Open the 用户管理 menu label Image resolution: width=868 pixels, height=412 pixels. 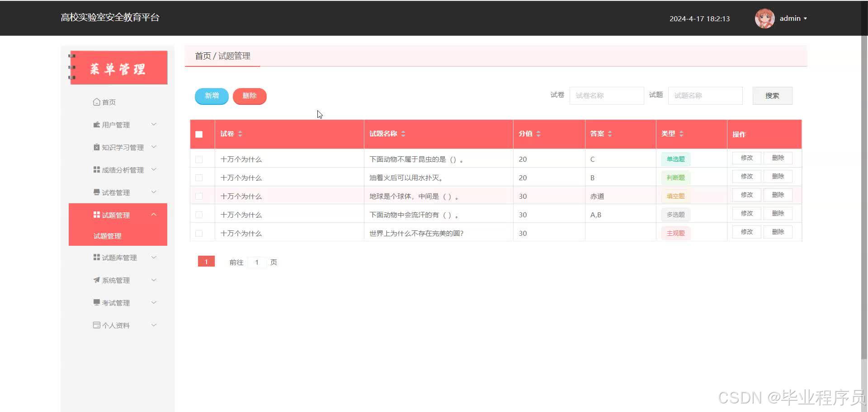116,125
